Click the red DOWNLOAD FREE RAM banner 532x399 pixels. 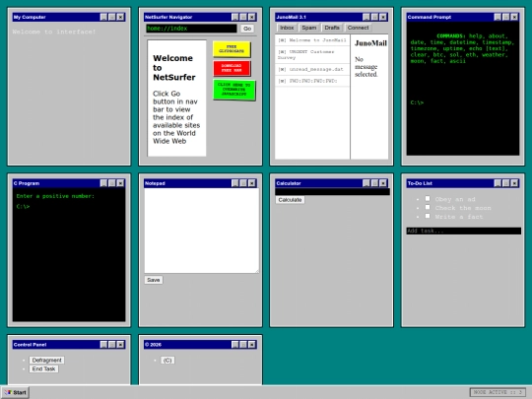[x=232, y=68]
